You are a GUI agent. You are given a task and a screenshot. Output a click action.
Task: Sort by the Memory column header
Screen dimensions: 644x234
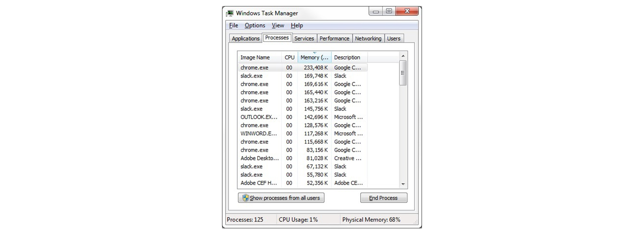tap(314, 57)
